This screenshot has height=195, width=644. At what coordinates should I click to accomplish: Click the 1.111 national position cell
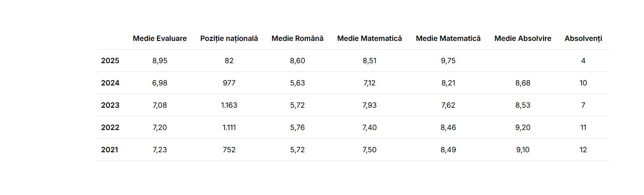pos(229,128)
